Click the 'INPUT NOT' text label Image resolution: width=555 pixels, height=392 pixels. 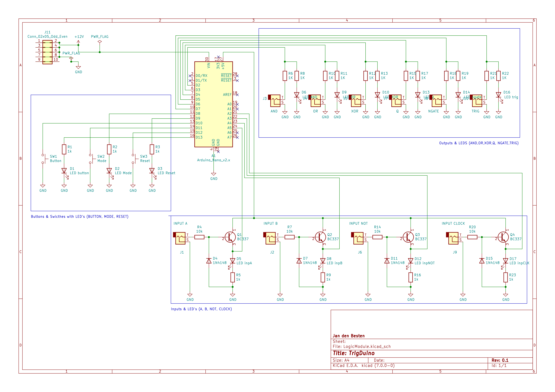pos(358,224)
